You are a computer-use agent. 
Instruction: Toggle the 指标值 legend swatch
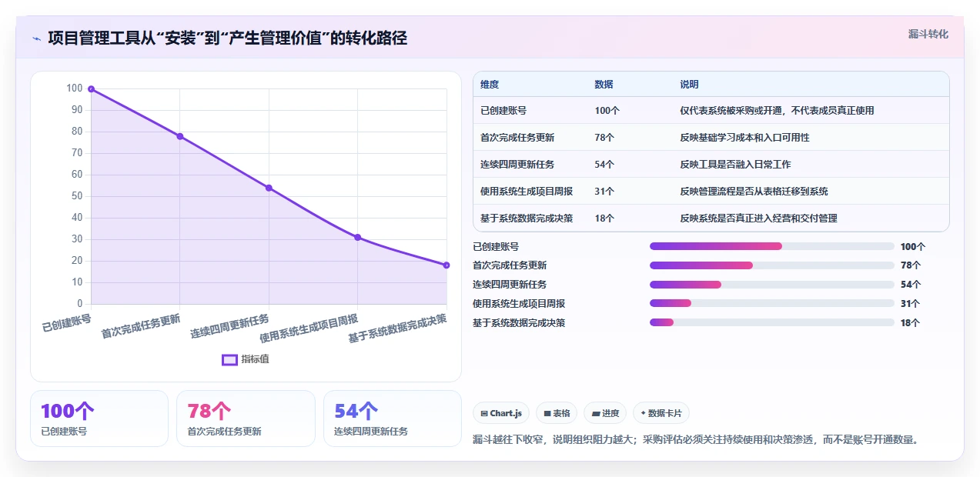(x=229, y=359)
